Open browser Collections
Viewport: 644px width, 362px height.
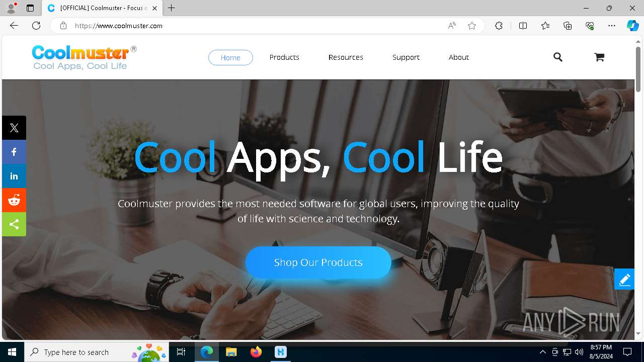pyautogui.click(x=568, y=26)
